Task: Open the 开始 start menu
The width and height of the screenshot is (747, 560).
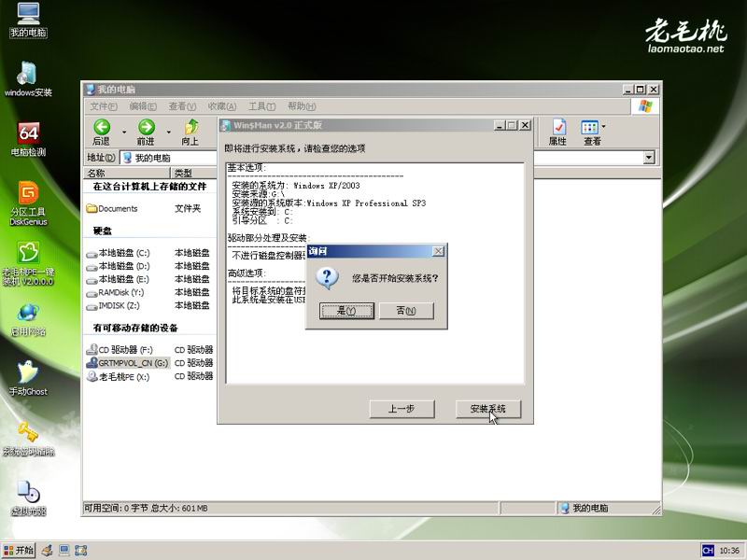Action: coord(19,551)
